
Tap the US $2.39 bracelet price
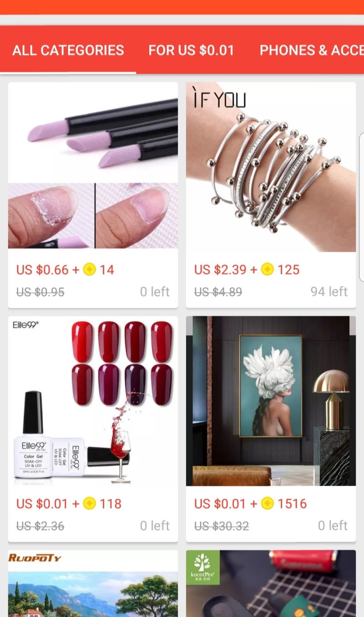point(220,270)
